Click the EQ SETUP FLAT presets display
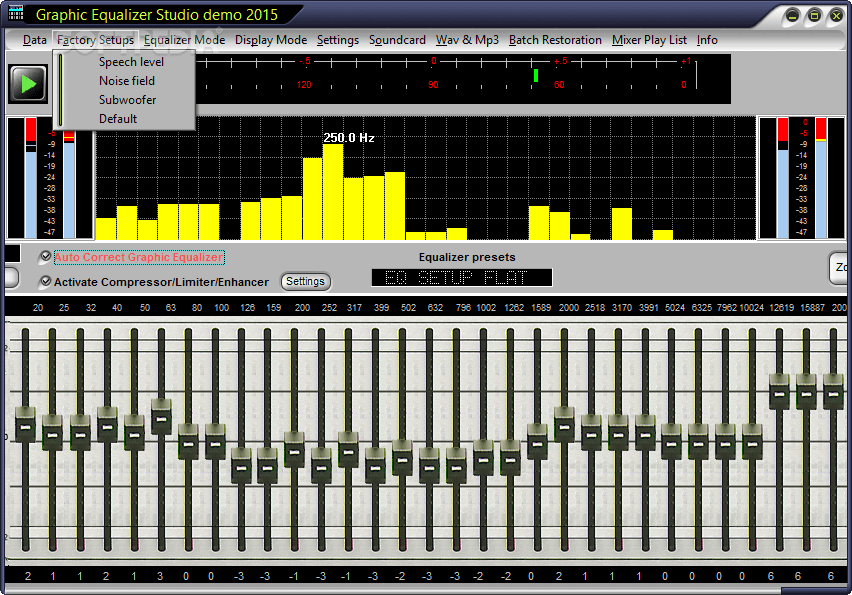Image resolution: width=852 pixels, height=595 pixels. [461, 276]
